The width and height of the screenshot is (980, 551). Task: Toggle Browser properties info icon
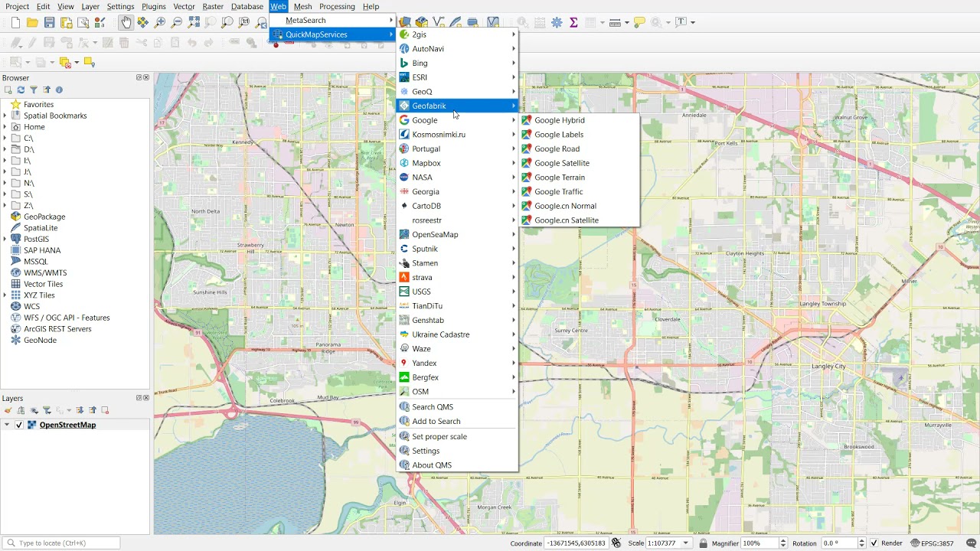coord(59,90)
